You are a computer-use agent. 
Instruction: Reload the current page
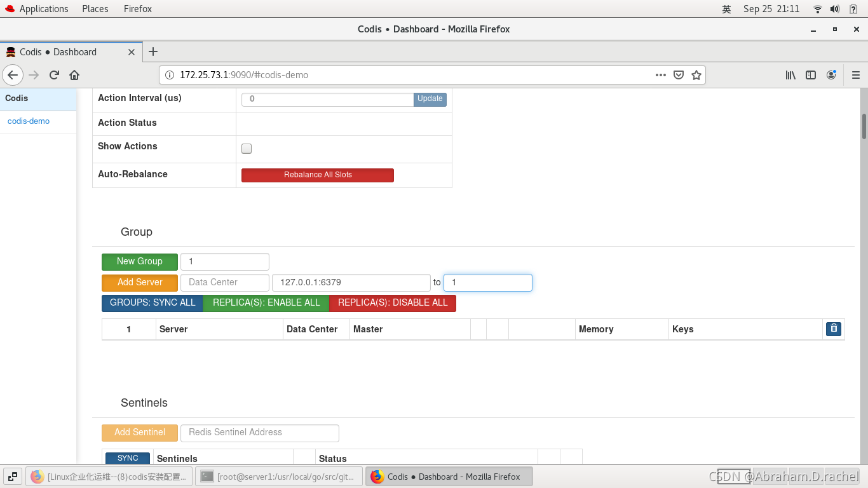54,75
